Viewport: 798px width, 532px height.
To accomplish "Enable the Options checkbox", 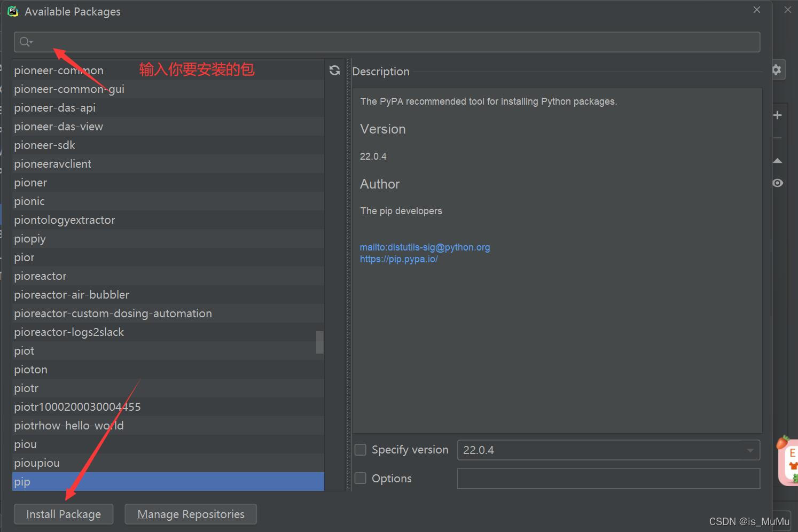I will tap(361, 478).
